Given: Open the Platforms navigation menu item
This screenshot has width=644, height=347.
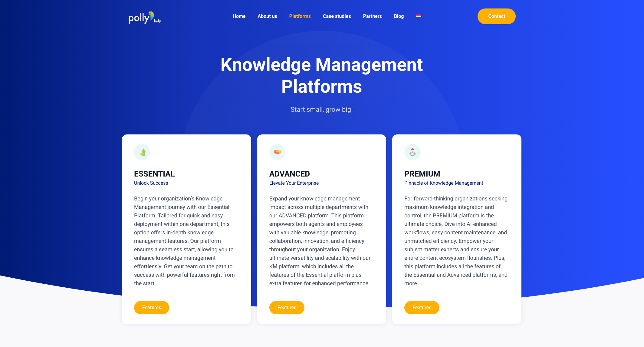Looking at the screenshot, I should (x=300, y=16).
